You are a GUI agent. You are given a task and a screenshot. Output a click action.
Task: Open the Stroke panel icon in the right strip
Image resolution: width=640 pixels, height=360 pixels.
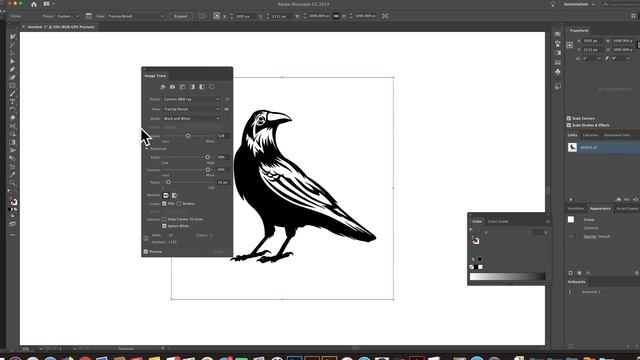(558, 62)
